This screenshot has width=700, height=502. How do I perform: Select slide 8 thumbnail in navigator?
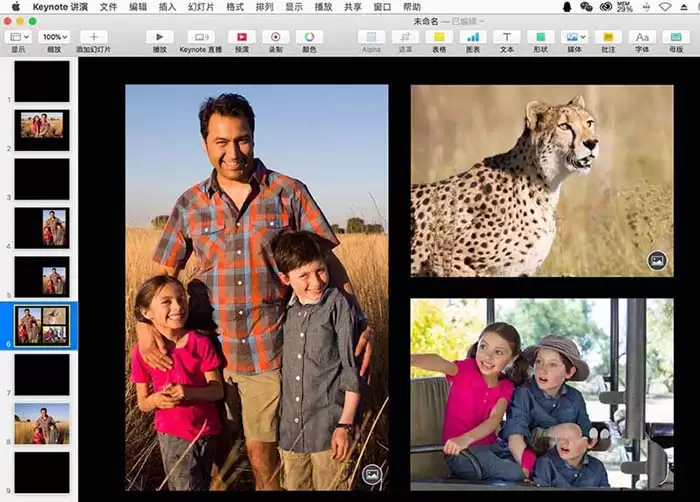coord(42,423)
